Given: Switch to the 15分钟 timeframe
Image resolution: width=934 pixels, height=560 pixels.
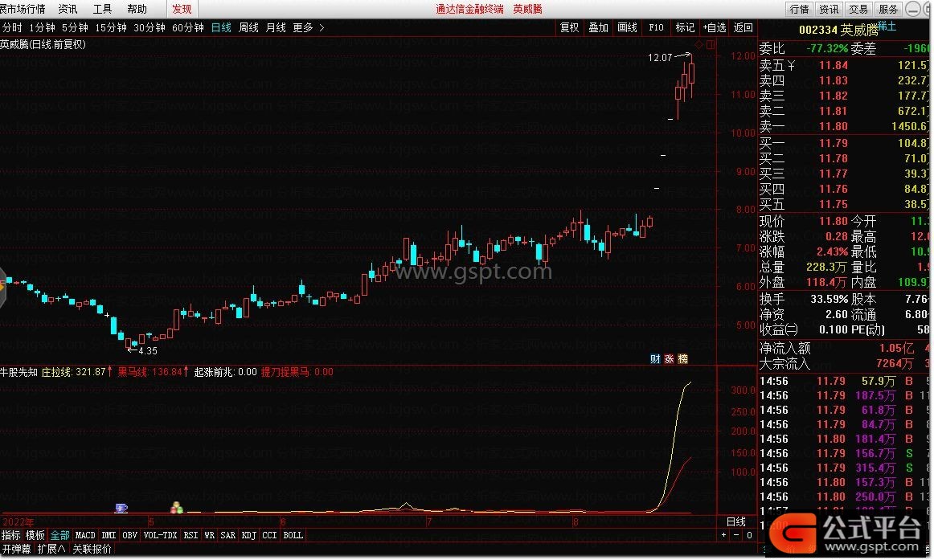Looking at the screenshot, I should pyautogui.click(x=111, y=27).
